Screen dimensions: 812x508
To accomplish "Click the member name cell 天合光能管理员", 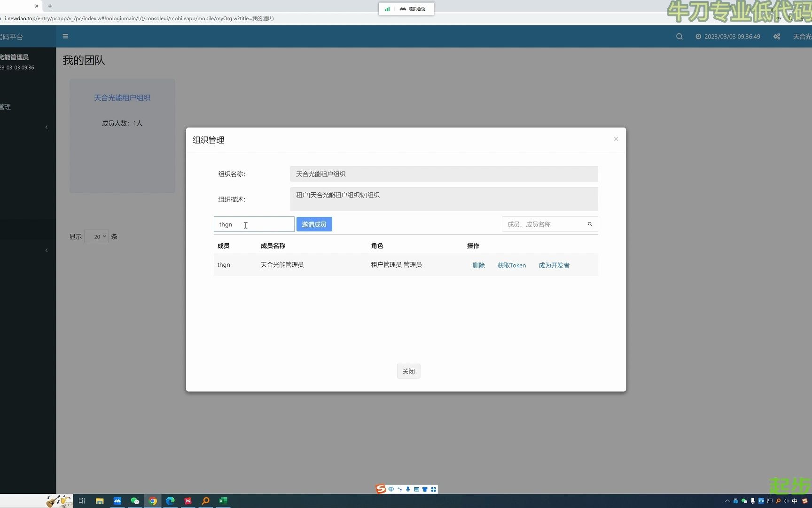I will tap(282, 265).
